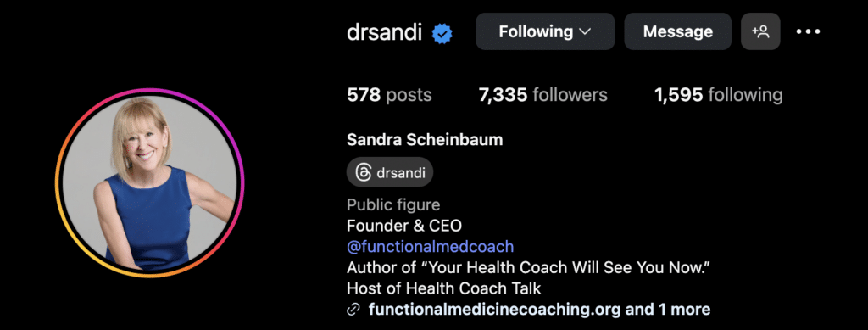The image size is (868, 330).
Task: Click the blue verified badge next to drsandi
Action: click(x=442, y=33)
